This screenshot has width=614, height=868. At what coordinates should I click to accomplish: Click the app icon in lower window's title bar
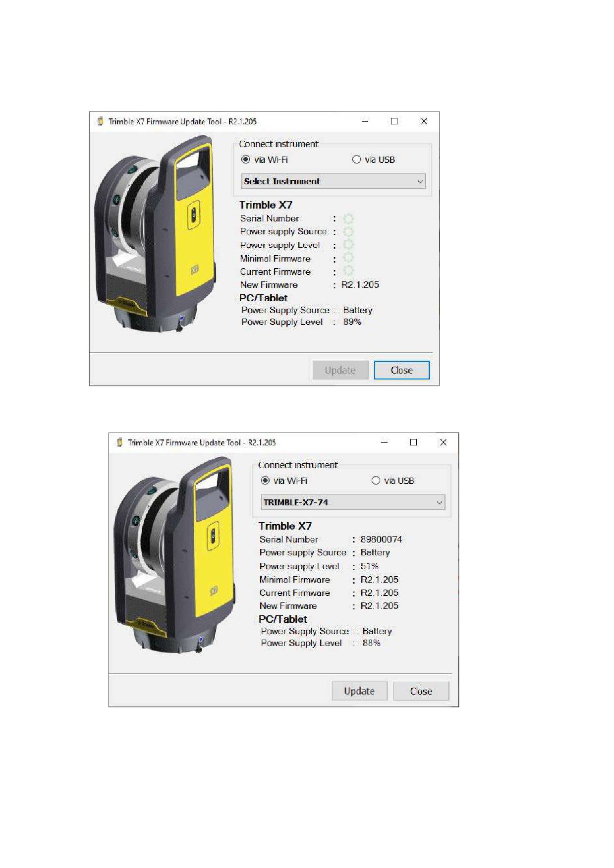click(x=119, y=442)
